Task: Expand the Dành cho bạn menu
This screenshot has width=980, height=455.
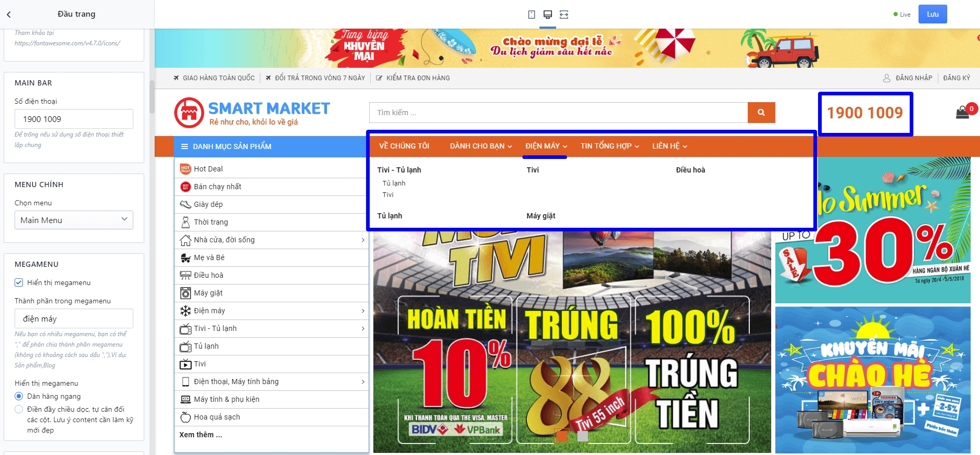Action: (x=481, y=146)
